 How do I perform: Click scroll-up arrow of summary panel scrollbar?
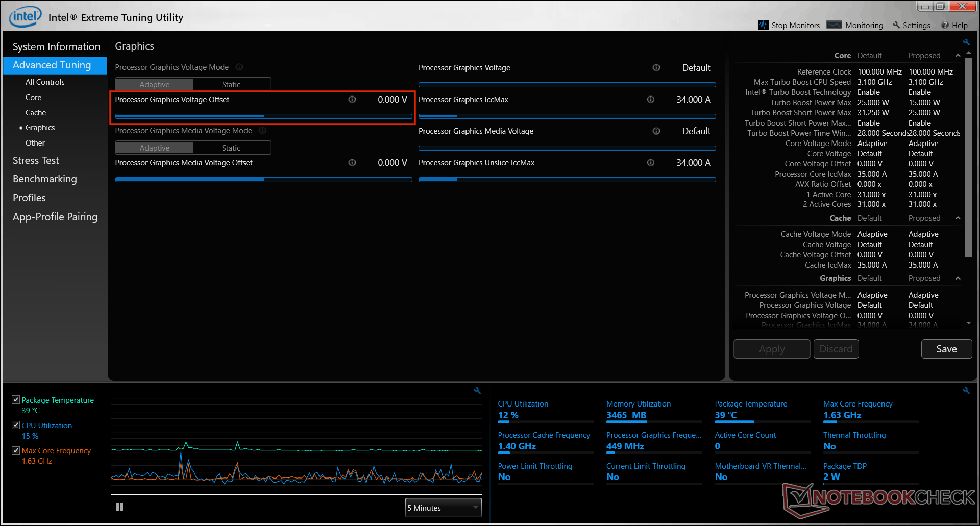(x=968, y=53)
